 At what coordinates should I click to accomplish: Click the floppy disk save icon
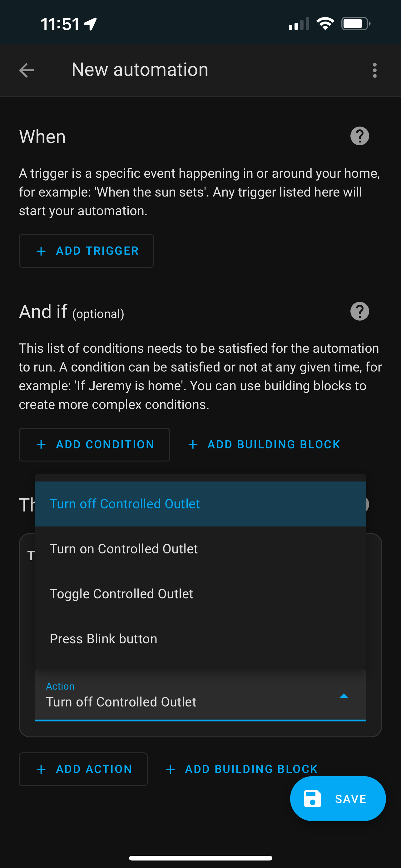point(312,799)
